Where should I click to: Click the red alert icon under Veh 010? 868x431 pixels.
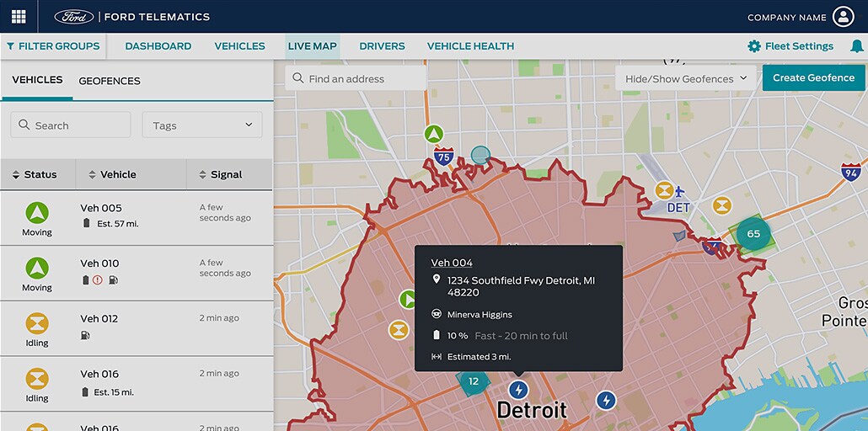98,280
